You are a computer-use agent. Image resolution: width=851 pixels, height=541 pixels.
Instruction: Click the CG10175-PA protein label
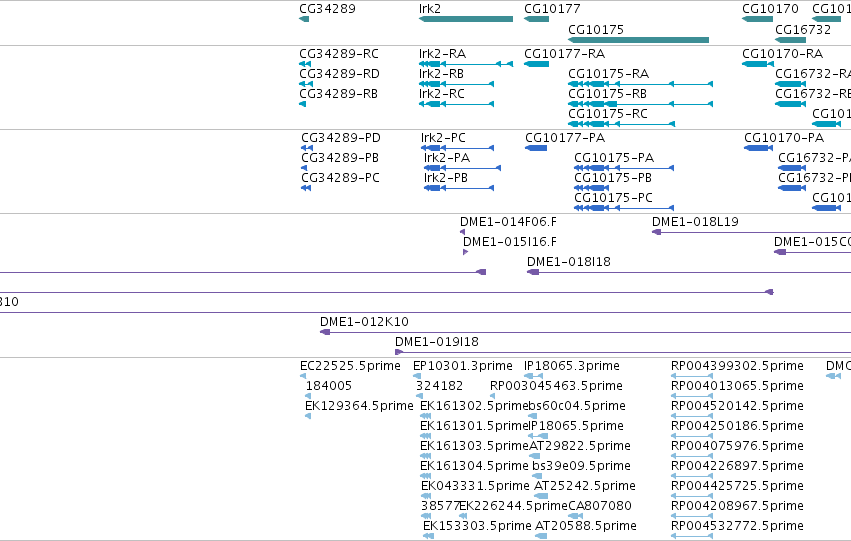point(614,158)
